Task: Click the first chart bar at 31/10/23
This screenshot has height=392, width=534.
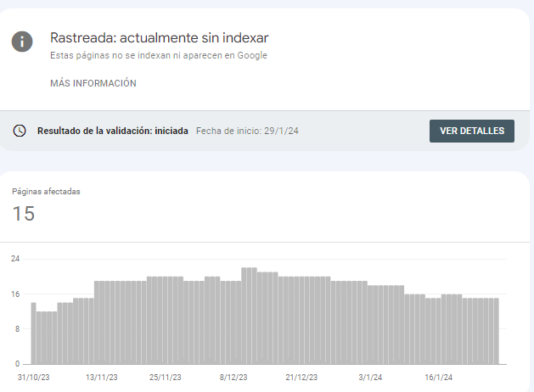Action: tap(33, 333)
